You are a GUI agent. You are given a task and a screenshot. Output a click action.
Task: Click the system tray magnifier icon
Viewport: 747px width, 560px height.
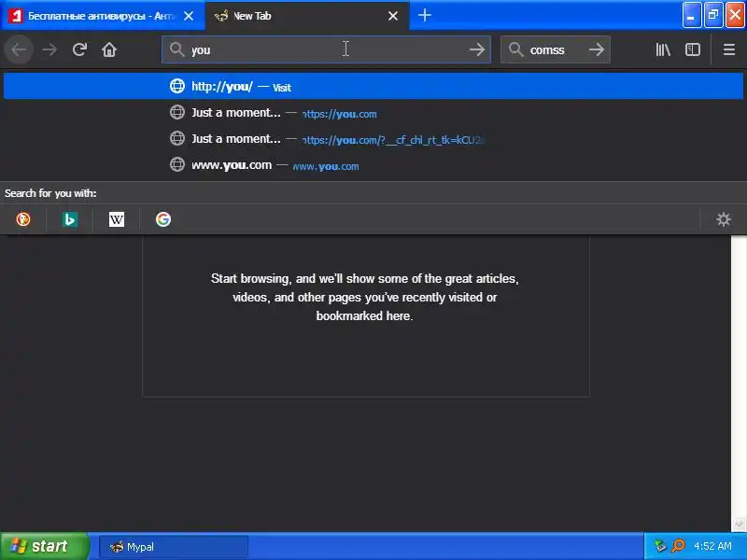tap(678, 546)
